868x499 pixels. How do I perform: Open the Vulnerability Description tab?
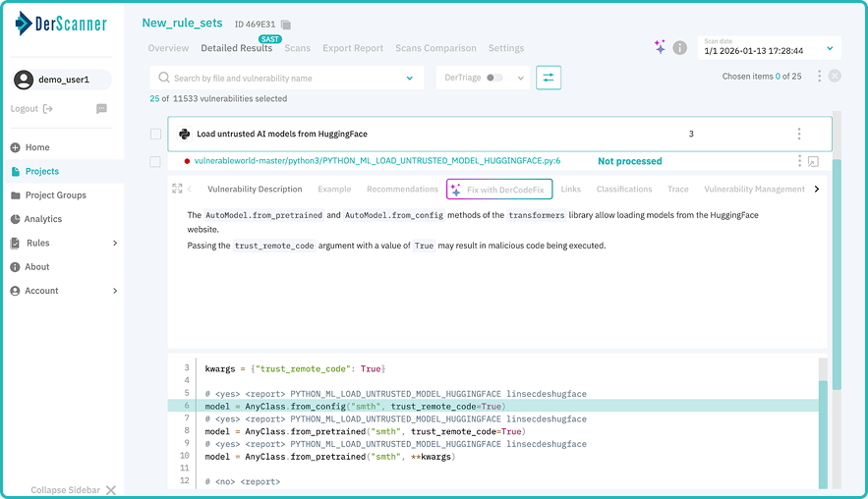[255, 190]
